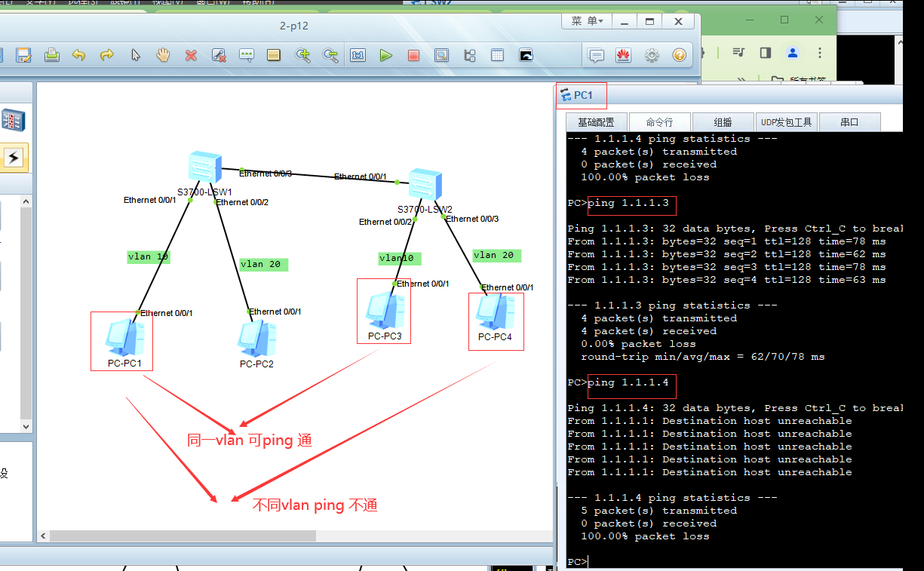Click browser media control icon
This screenshot has height=571, width=924.
738,52
